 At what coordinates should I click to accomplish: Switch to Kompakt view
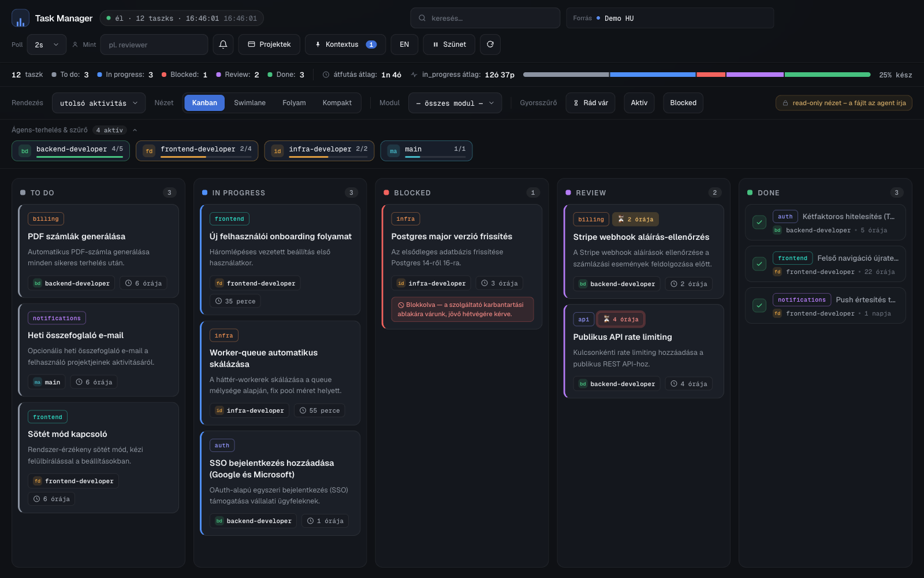coord(337,103)
